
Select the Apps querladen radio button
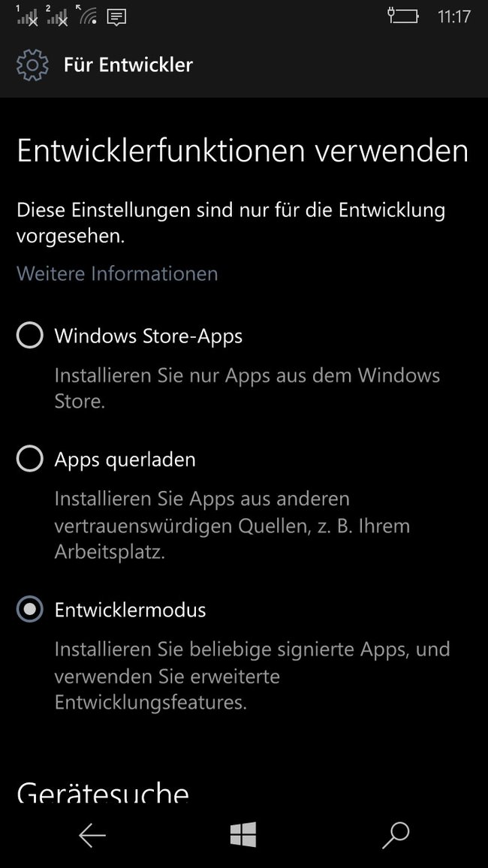pos(30,459)
